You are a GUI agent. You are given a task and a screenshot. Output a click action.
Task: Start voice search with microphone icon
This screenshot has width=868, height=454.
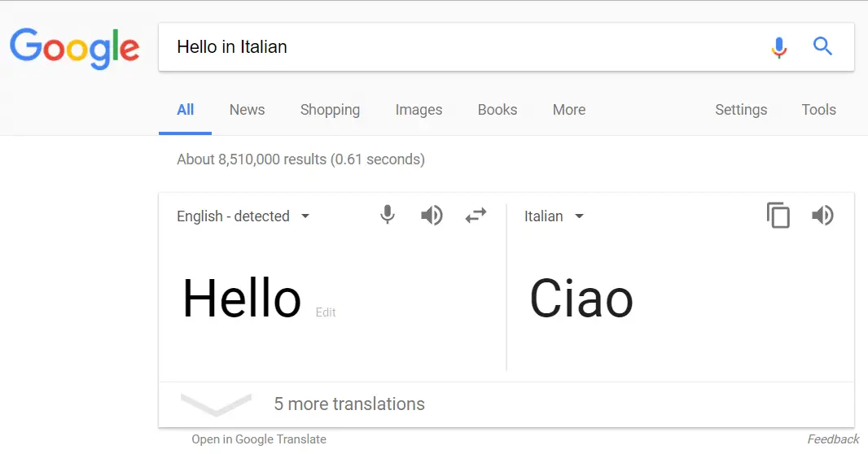tap(779, 47)
